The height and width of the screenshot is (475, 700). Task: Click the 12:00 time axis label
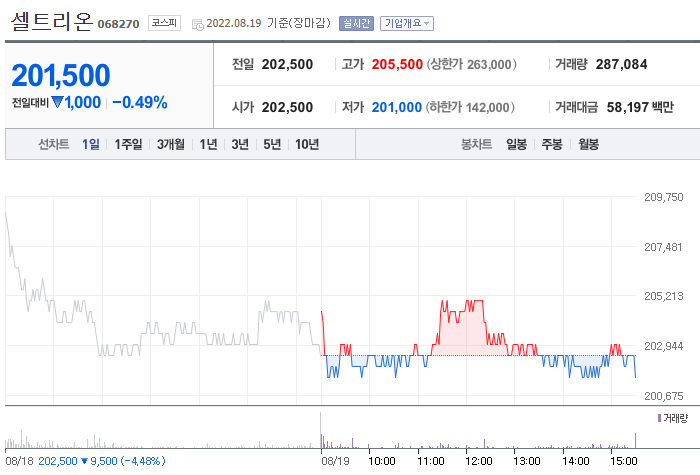(479, 461)
